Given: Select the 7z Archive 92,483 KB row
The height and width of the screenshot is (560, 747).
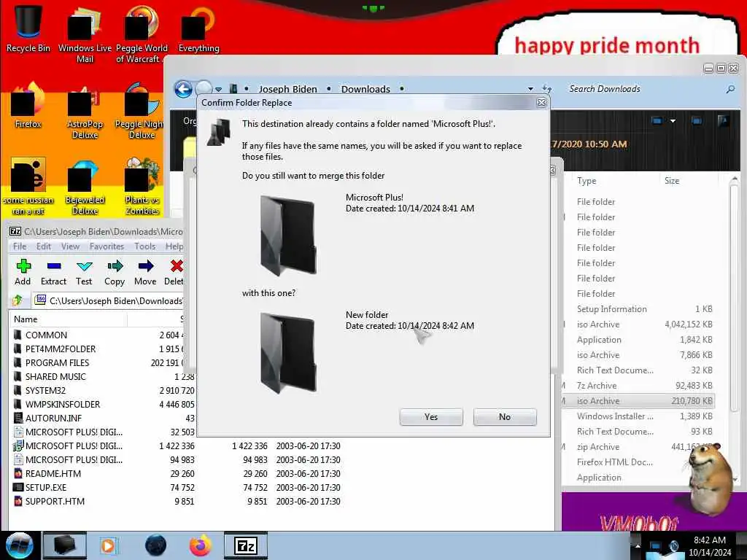Looking at the screenshot, I should (x=638, y=386).
